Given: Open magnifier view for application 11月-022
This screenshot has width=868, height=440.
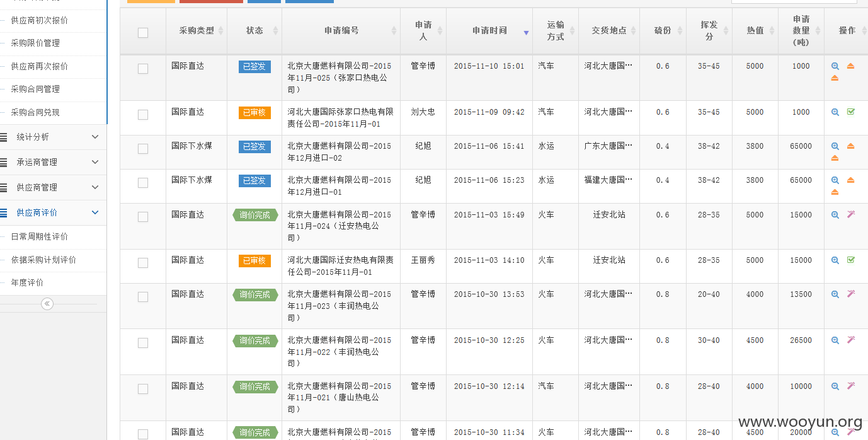Looking at the screenshot, I should 835,340.
